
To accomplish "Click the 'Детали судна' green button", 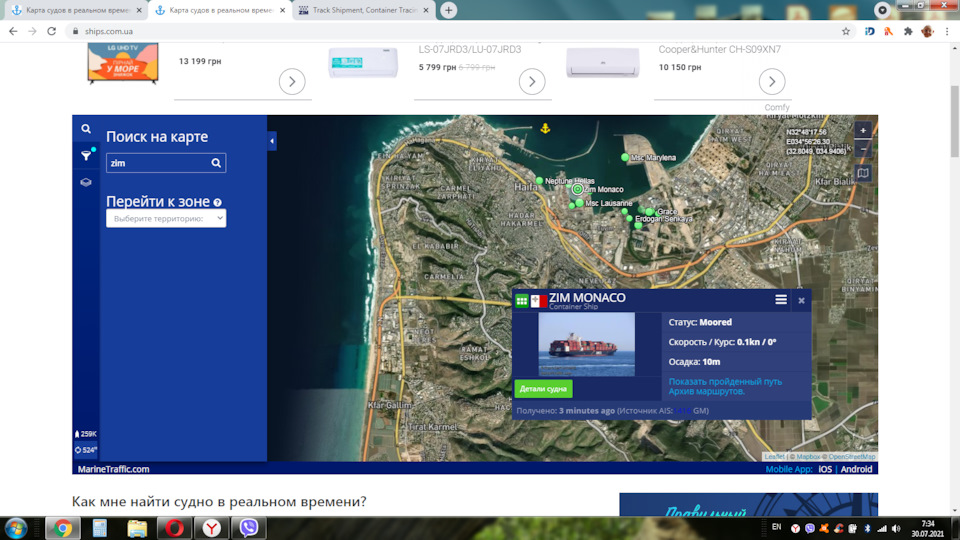I will click(543, 389).
